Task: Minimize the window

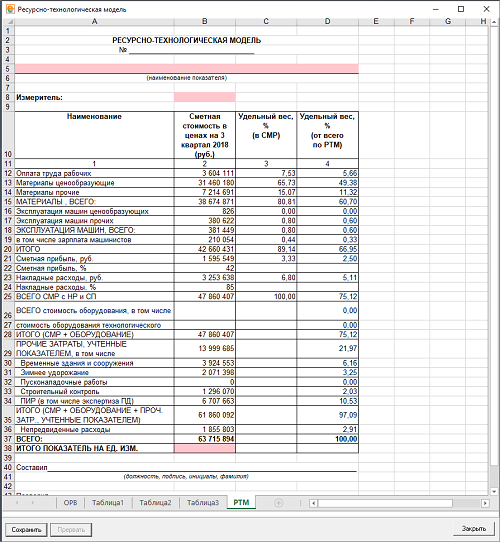Action: point(435,9)
